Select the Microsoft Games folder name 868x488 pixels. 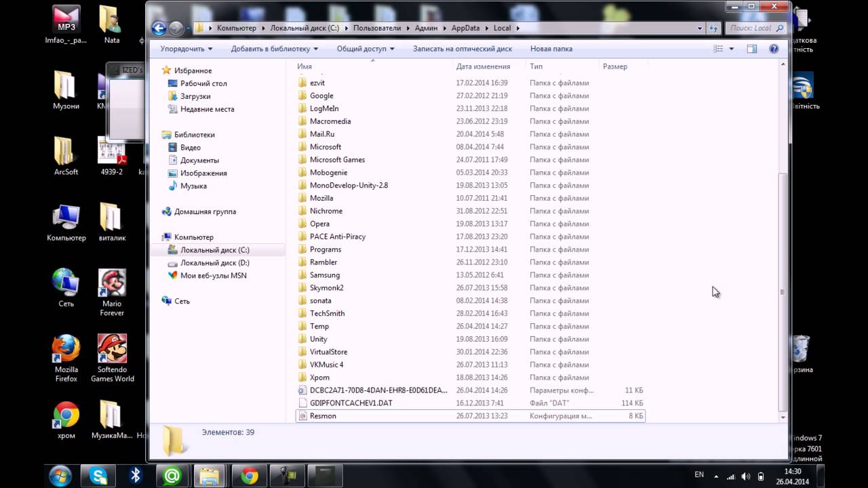(337, 160)
